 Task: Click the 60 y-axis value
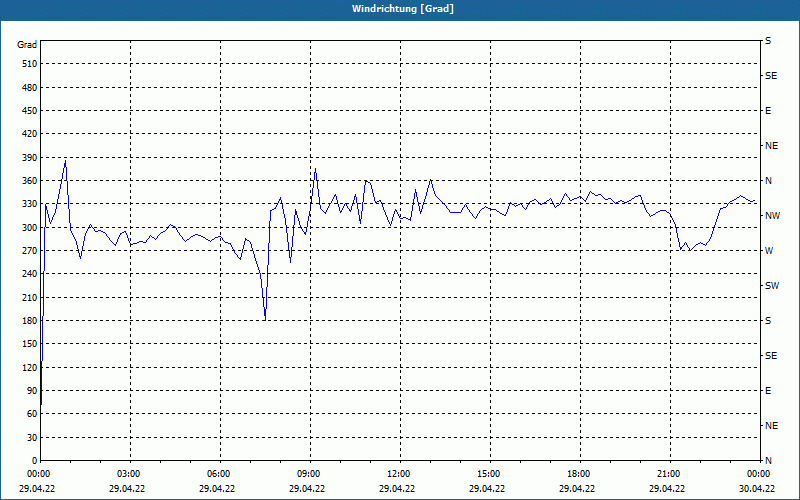[32, 414]
